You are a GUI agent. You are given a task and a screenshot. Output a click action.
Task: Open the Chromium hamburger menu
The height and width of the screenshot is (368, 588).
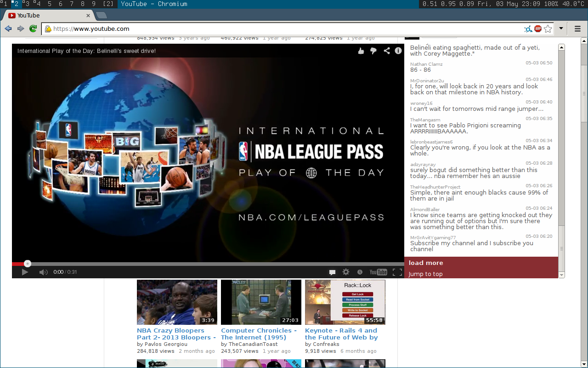578,29
